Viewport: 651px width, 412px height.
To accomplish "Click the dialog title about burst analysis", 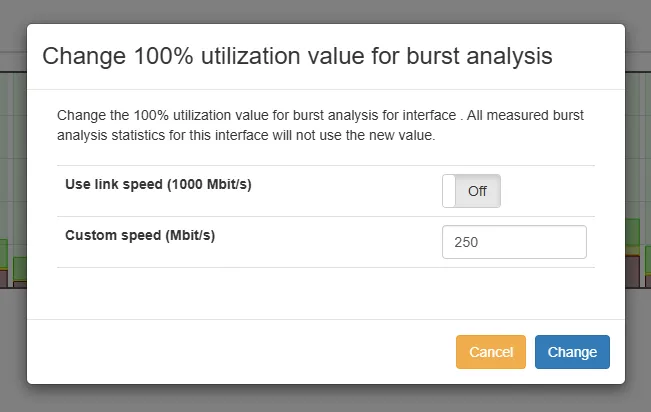I will (296, 56).
